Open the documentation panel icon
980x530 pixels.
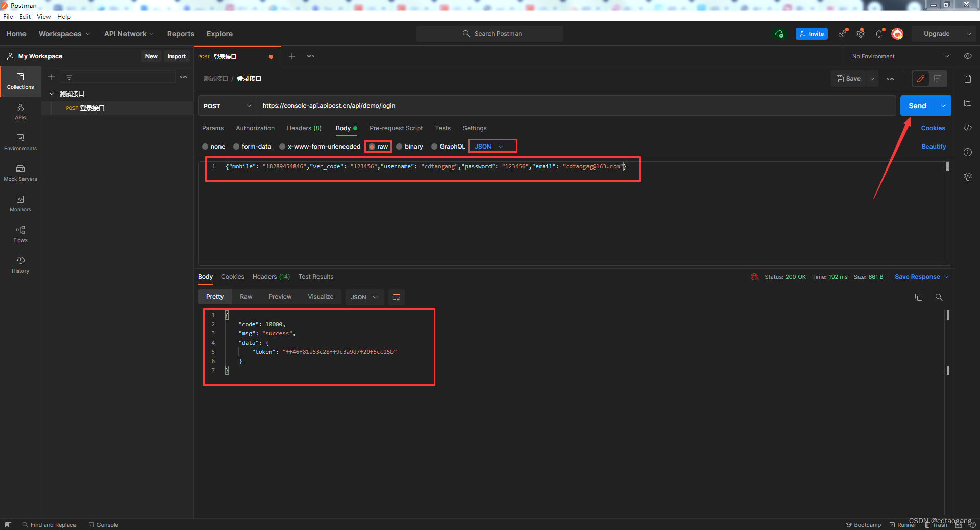tap(968, 79)
